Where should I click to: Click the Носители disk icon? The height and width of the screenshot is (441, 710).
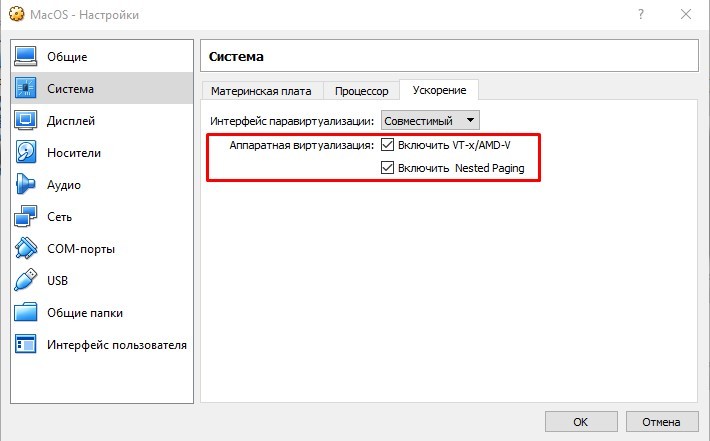[26, 153]
